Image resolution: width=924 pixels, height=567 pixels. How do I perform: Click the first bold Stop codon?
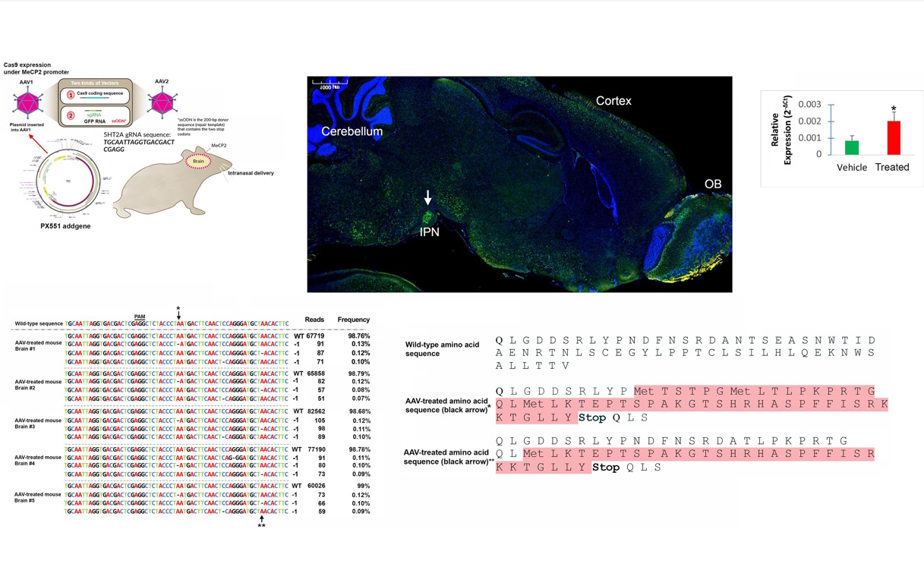pos(592,417)
